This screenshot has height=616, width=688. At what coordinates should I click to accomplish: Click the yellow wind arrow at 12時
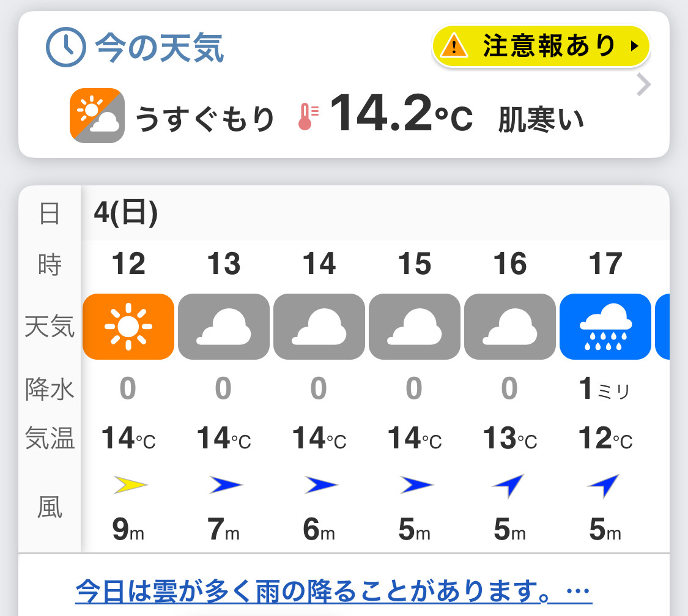click(x=130, y=485)
